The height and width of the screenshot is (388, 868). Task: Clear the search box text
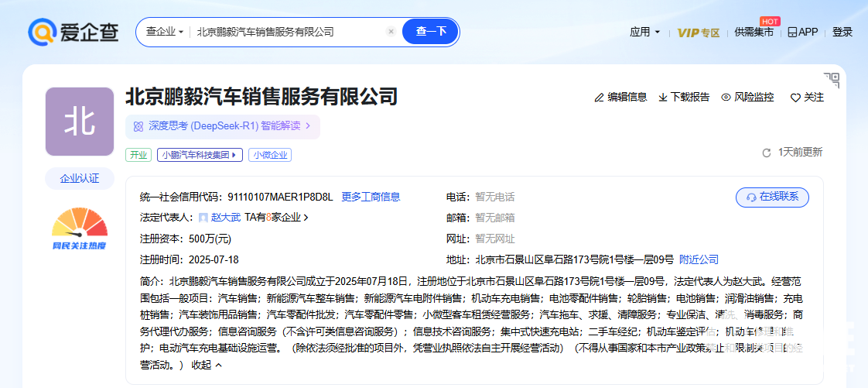pyautogui.click(x=391, y=32)
